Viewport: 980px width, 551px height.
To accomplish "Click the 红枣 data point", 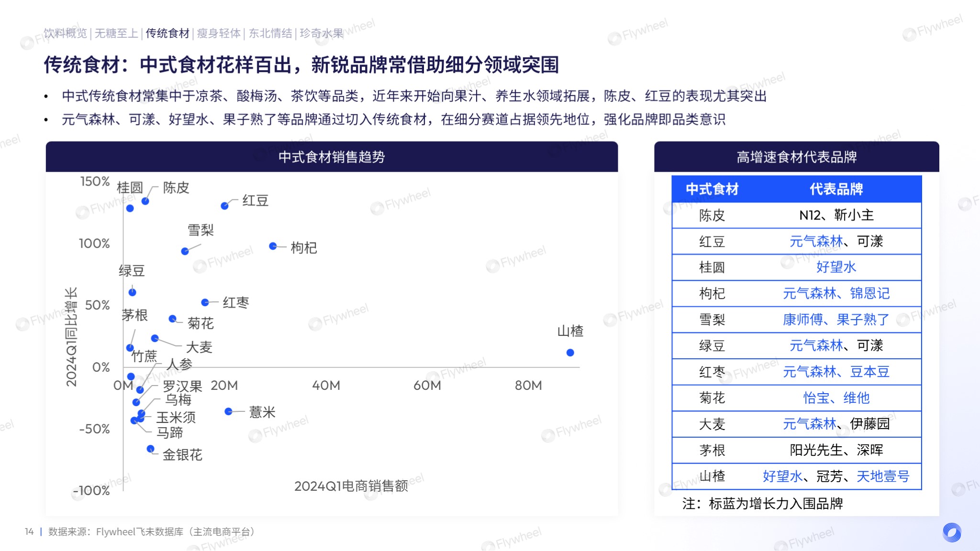I will tap(205, 302).
